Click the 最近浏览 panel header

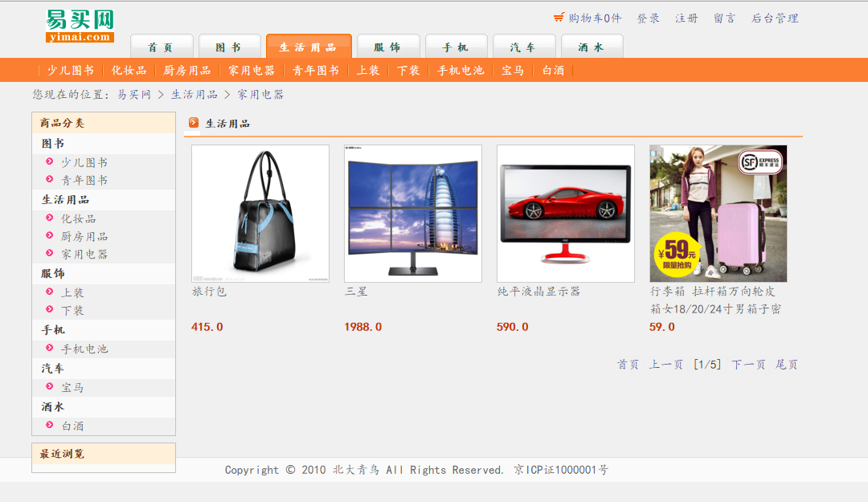[104, 454]
